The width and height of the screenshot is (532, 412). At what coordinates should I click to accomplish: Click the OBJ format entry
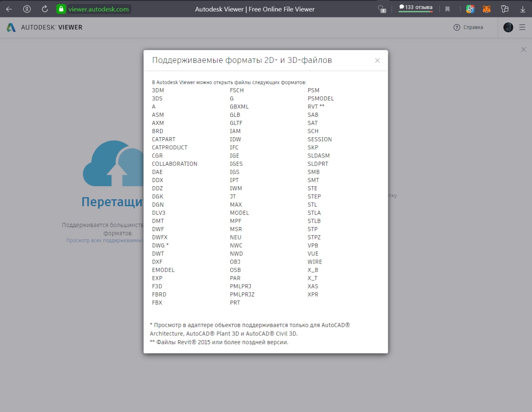(235, 262)
